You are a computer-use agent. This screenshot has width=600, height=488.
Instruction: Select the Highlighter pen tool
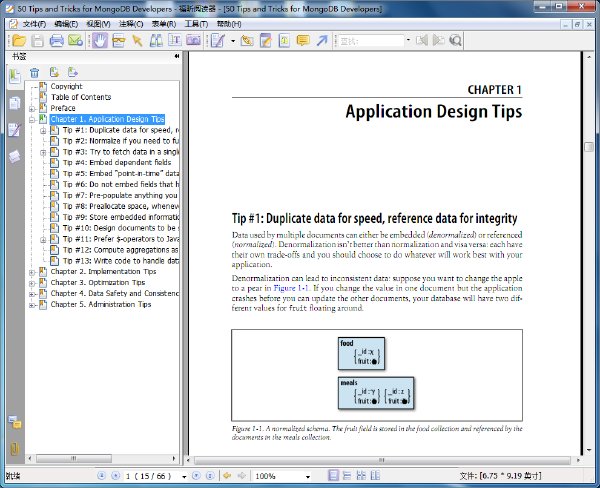247,40
